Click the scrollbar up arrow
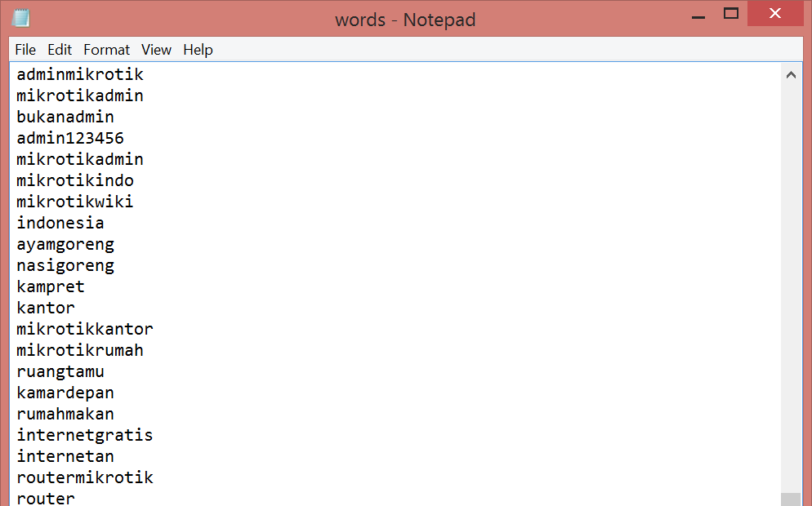Screen dimensions: 812x506 [x=790, y=75]
